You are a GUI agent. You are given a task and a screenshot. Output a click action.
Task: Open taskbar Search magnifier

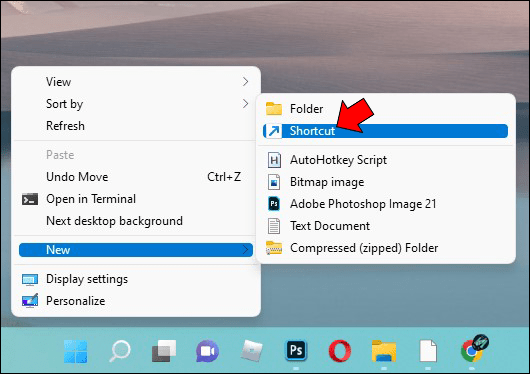tap(120, 351)
